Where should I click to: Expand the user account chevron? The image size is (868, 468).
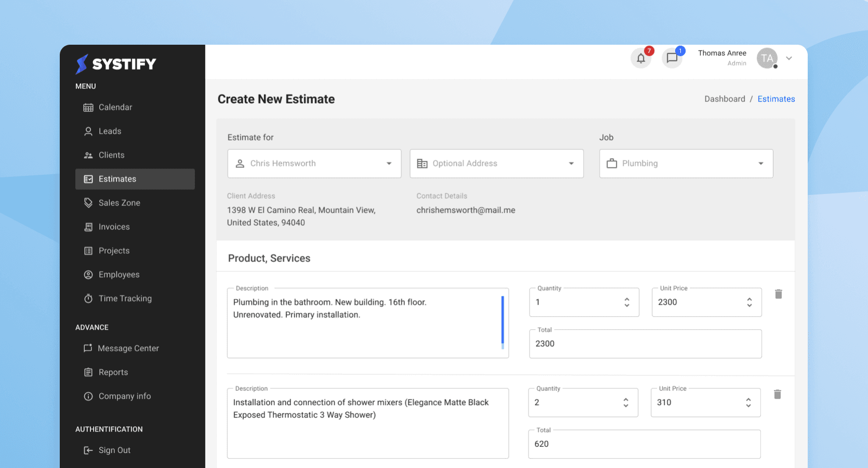tap(789, 58)
